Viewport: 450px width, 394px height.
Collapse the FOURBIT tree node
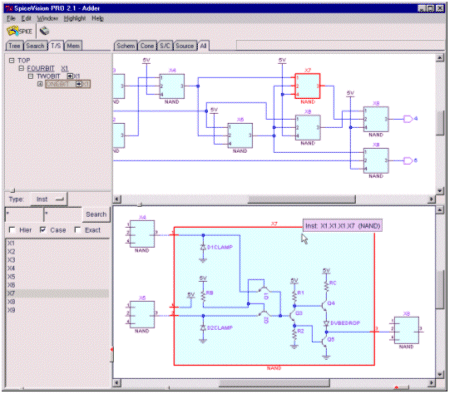(x=21, y=68)
